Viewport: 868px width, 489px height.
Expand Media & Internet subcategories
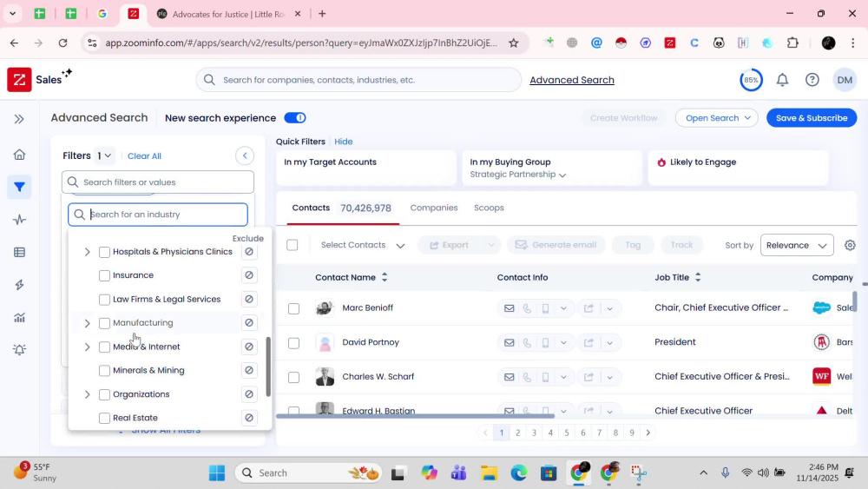87,347
